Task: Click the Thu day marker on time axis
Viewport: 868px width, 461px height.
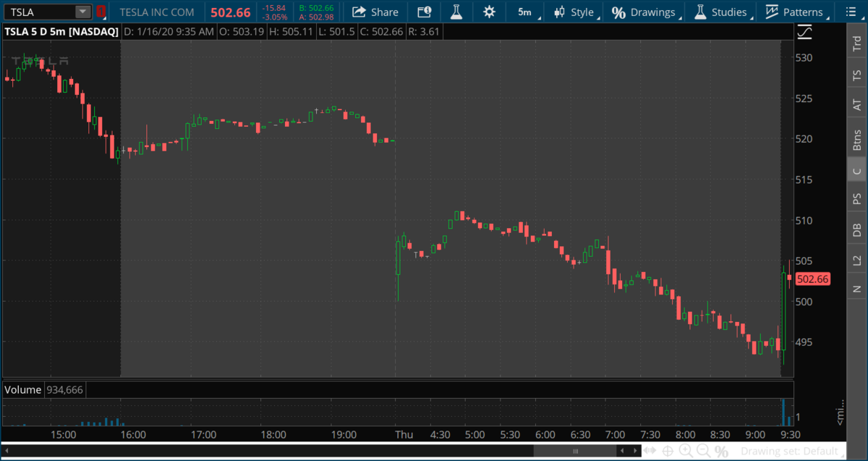Action: [405, 435]
